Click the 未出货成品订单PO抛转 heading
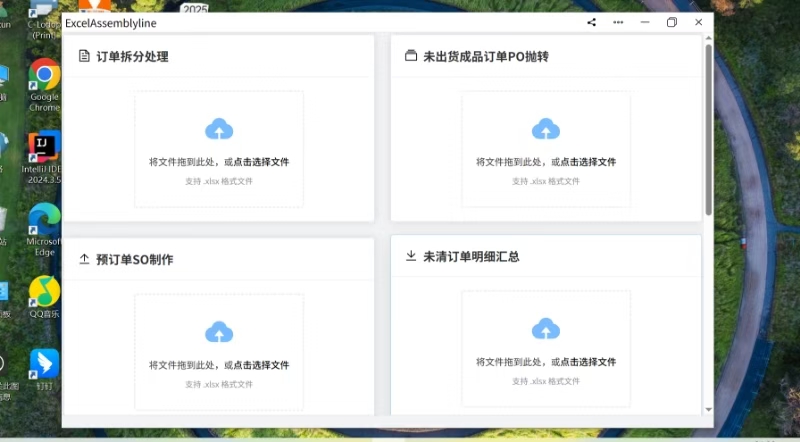 click(486, 57)
